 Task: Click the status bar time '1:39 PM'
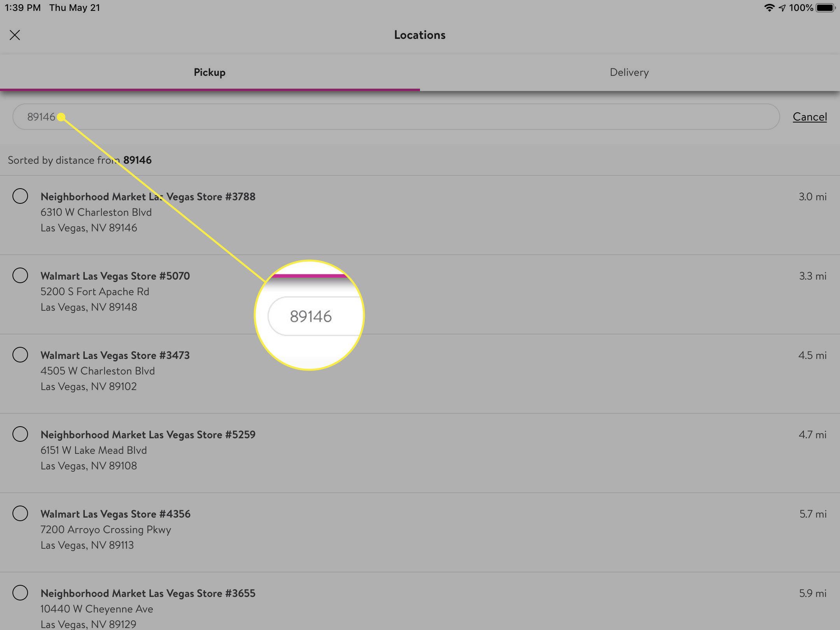point(23,8)
